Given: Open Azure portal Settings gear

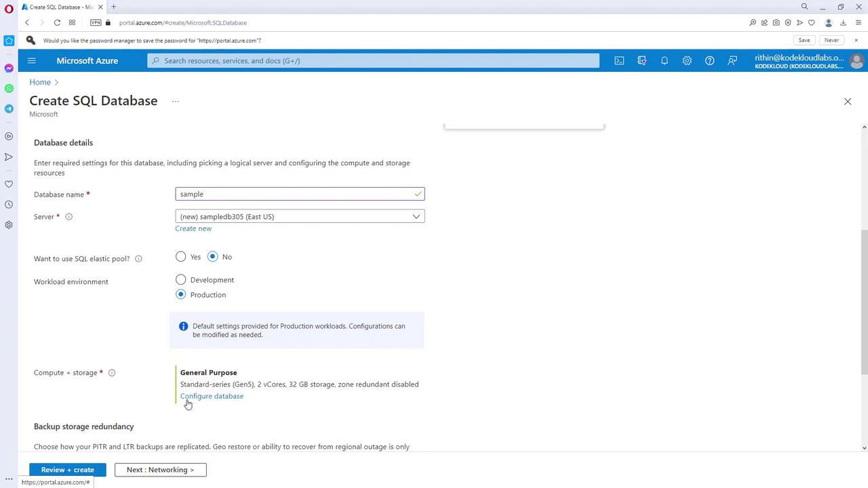Looking at the screenshot, I should tap(687, 60).
